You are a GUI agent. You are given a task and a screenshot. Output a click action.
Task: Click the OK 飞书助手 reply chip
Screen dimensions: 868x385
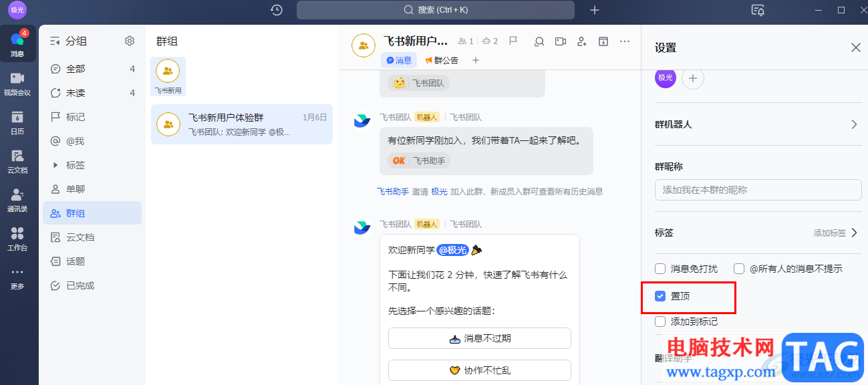(x=419, y=160)
